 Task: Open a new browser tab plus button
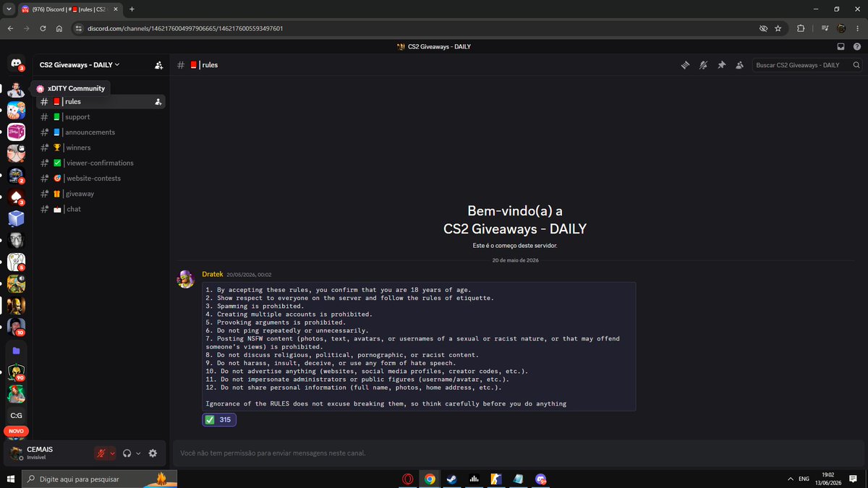[132, 9]
